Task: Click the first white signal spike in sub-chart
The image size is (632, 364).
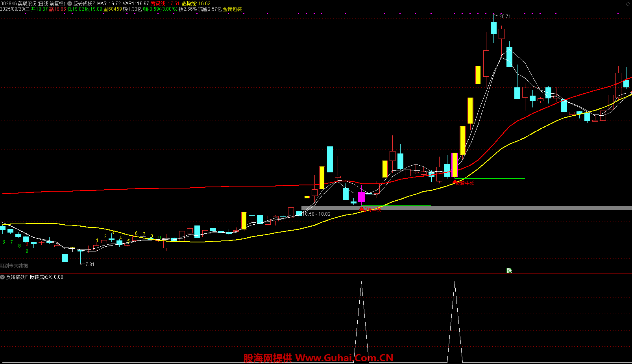Action: point(361,322)
